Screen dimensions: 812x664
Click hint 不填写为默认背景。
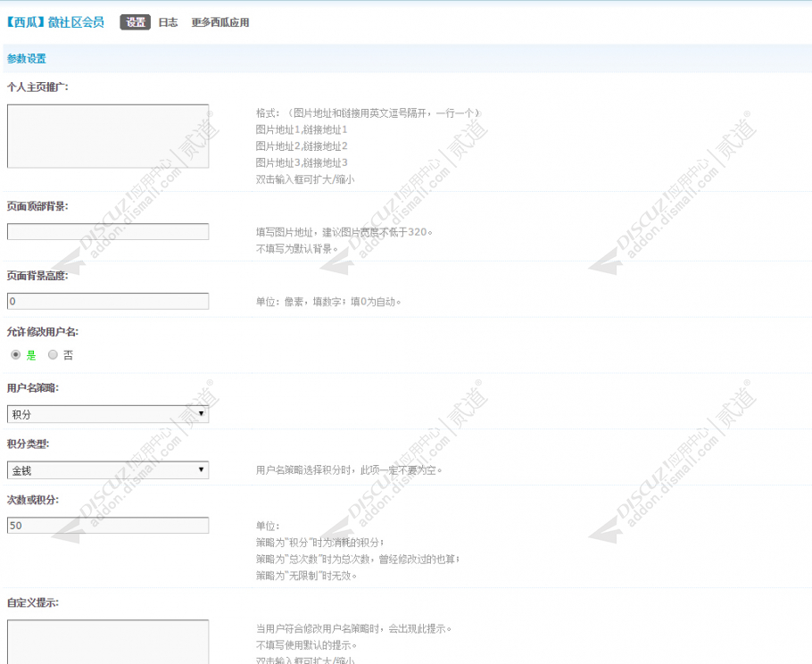[297, 249]
